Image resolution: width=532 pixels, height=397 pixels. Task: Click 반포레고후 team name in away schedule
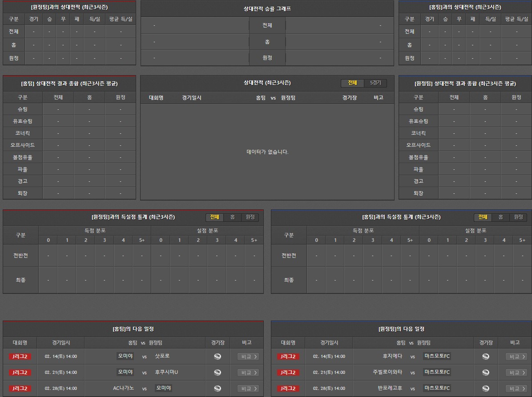click(x=390, y=388)
